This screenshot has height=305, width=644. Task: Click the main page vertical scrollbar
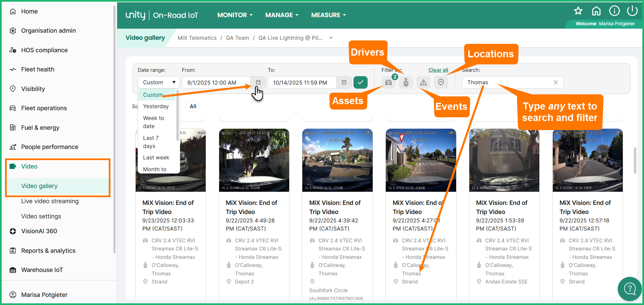pos(635,160)
